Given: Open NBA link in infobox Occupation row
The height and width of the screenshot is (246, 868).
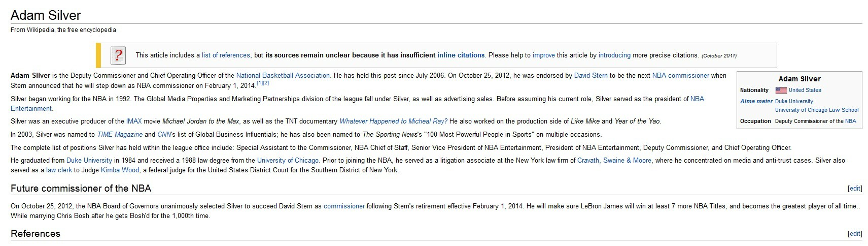Looking at the screenshot, I should [850, 121].
